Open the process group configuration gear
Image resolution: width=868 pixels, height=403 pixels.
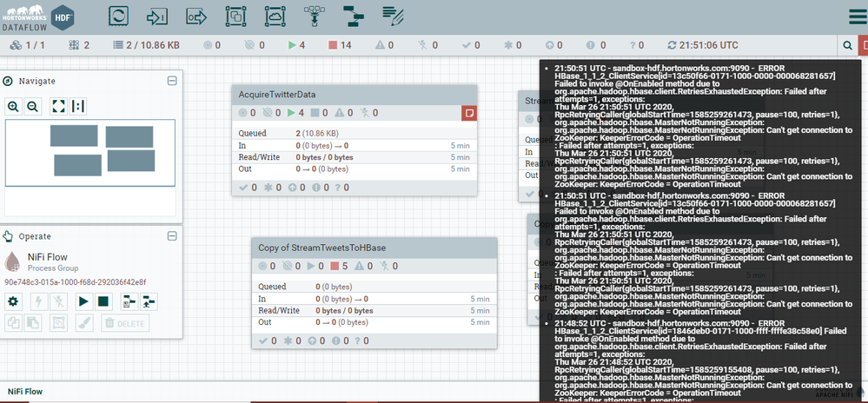coord(13,301)
